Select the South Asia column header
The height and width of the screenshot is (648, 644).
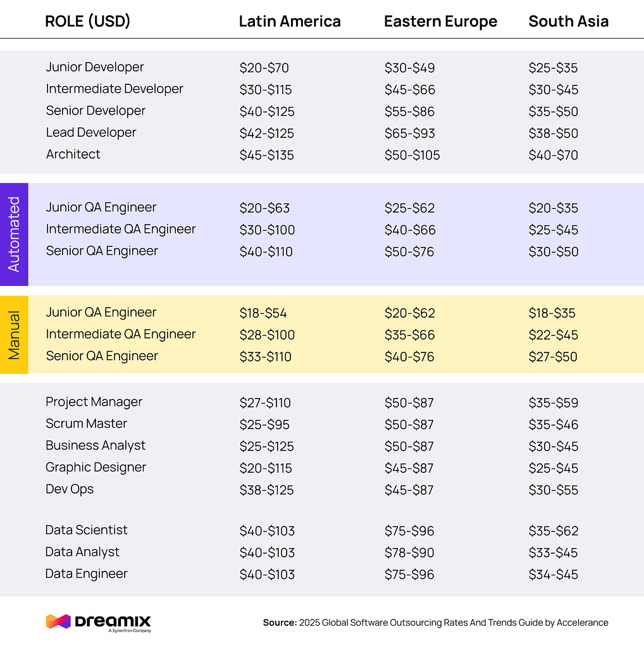pos(568,22)
